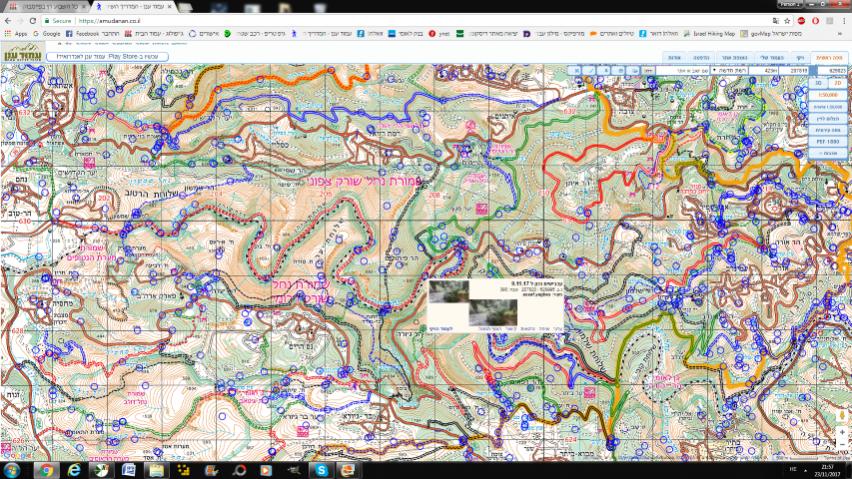Click the Play Store Android app link
Screen dimensions: 852x479
point(108,57)
